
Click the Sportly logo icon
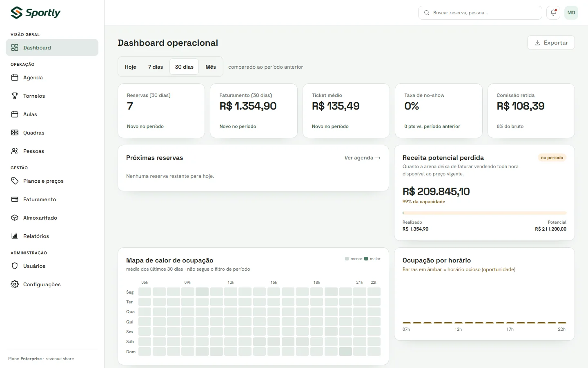(x=16, y=13)
